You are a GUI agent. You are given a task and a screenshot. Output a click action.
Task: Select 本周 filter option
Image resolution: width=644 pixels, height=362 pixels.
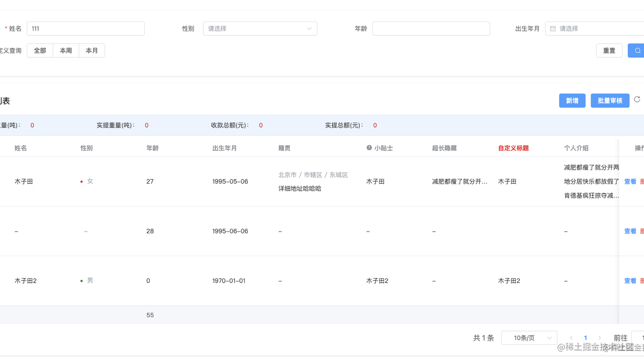click(x=65, y=50)
